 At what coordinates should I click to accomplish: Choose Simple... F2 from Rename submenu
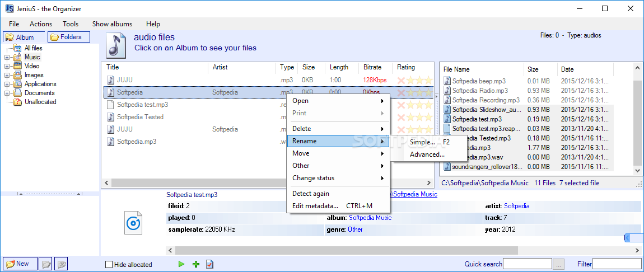click(x=428, y=142)
